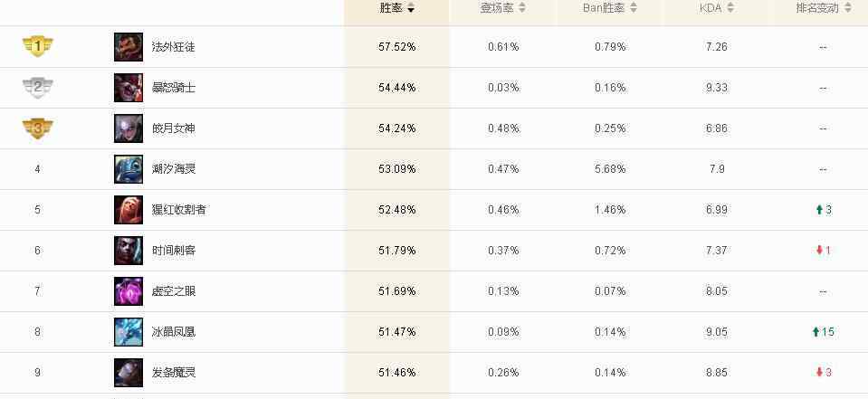Sort the table by 登场率 column
This screenshot has width=868, height=399.
coord(503,8)
